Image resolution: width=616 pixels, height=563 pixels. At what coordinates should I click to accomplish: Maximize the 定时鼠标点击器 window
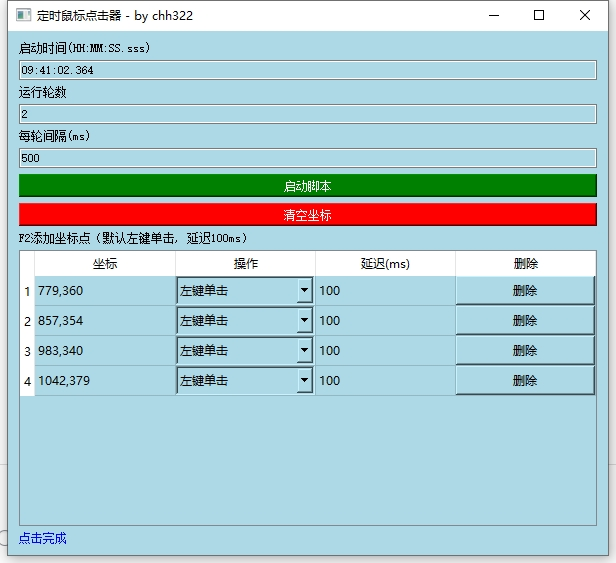(539, 15)
